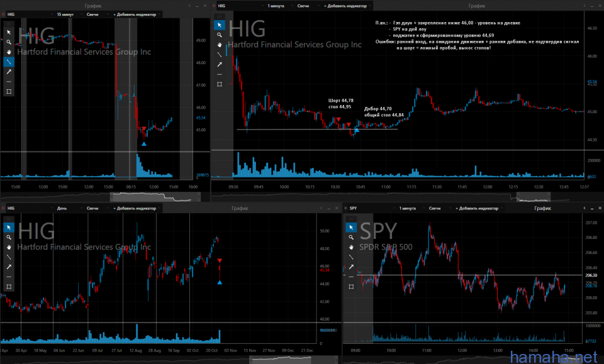Activate the magnifier tool in the SPY chart
Viewport: 604px width, 364px height.
click(x=351, y=238)
